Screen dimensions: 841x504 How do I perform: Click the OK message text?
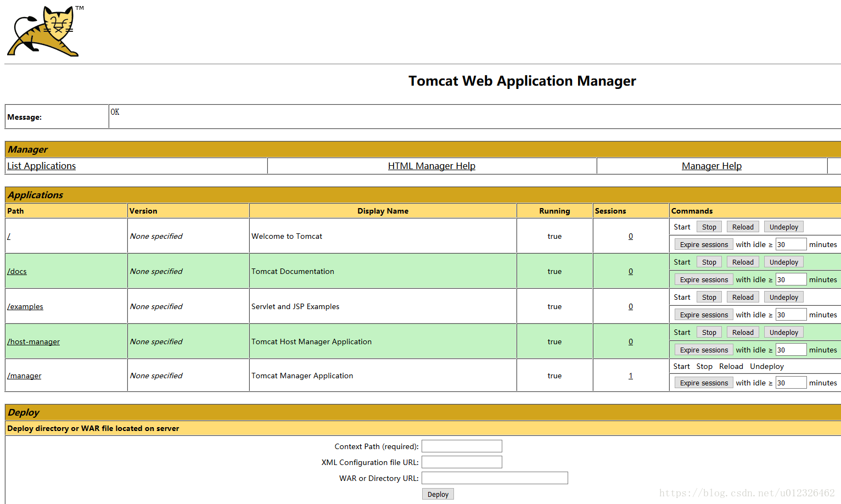click(115, 112)
